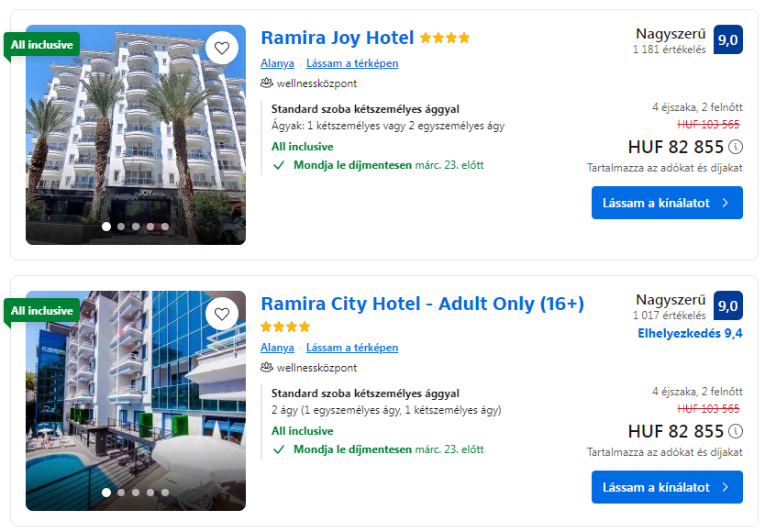Screen dimensions: 765x532
Task: Click price info icon for Ramira City Hotel
Action: click(x=736, y=431)
